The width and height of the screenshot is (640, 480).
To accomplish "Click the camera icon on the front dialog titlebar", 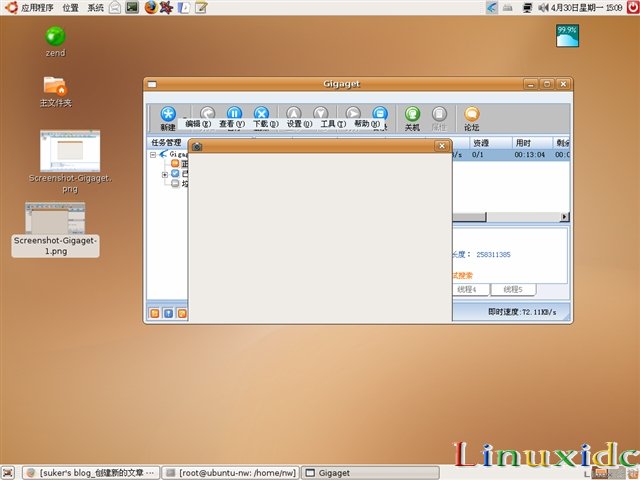I will pos(197,146).
